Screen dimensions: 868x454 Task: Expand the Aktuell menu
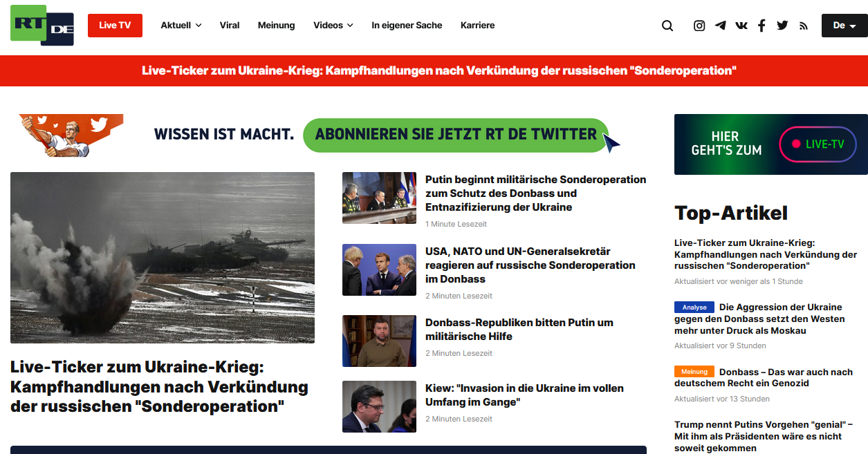pos(181,26)
